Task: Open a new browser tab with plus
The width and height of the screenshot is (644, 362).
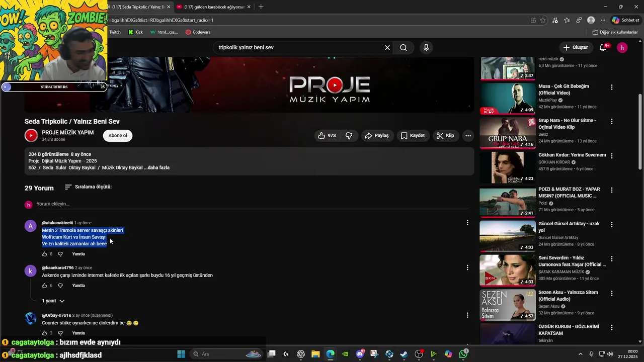Action: [261, 7]
